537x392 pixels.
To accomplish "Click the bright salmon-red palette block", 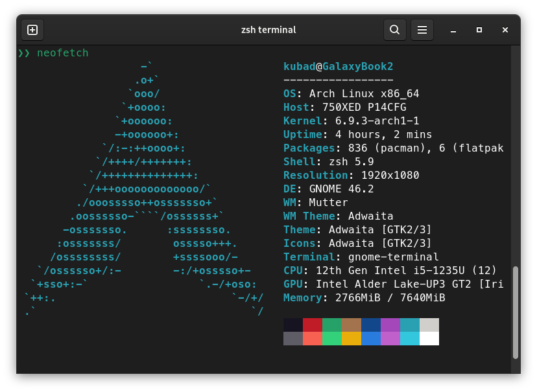I will pyautogui.click(x=313, y=339).
